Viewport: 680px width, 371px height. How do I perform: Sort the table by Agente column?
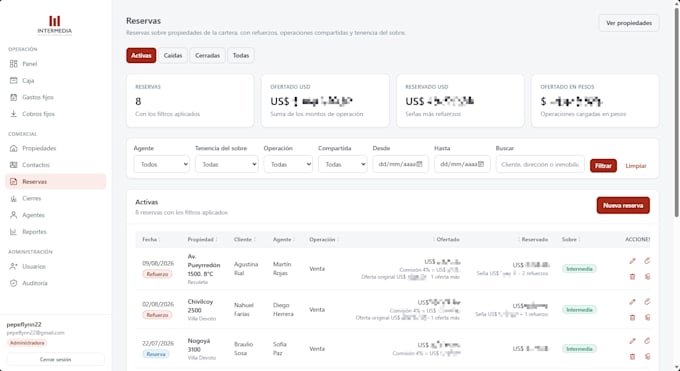284,240
